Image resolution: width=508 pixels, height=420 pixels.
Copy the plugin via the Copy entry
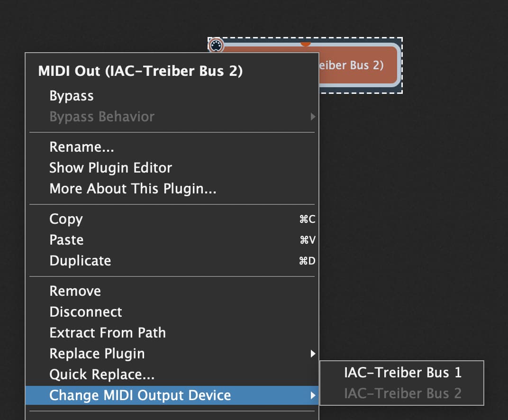[66, 219]
